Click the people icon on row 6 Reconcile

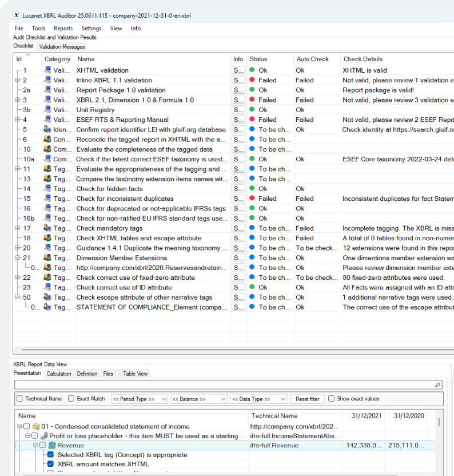48,140
